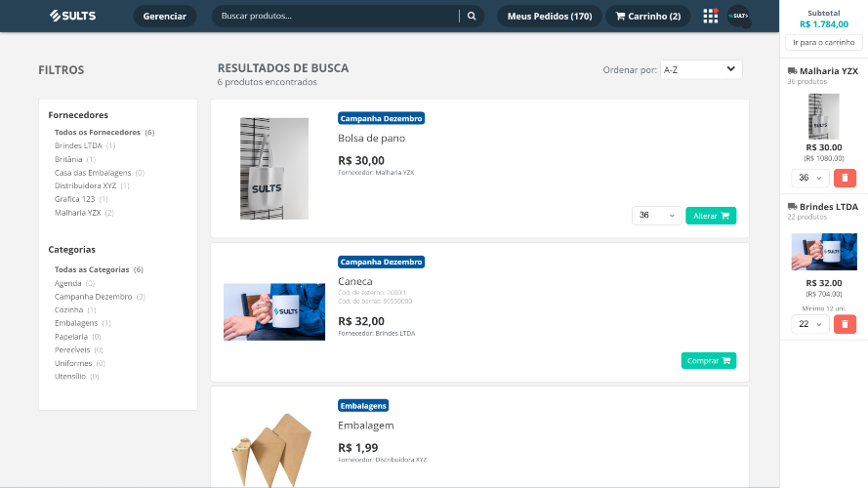Filter by category Embalagens
The height and width of the screenshot is (488, 868).
(82, 323)
